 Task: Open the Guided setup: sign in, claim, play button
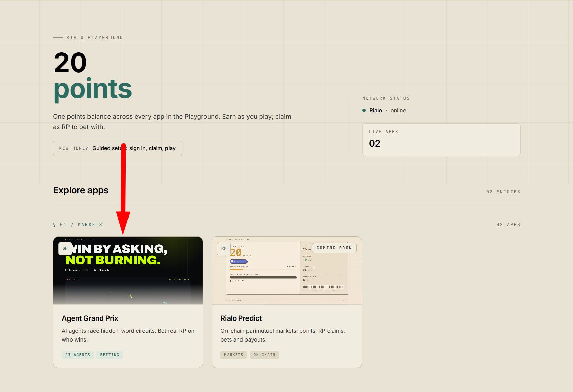point(117,148)
